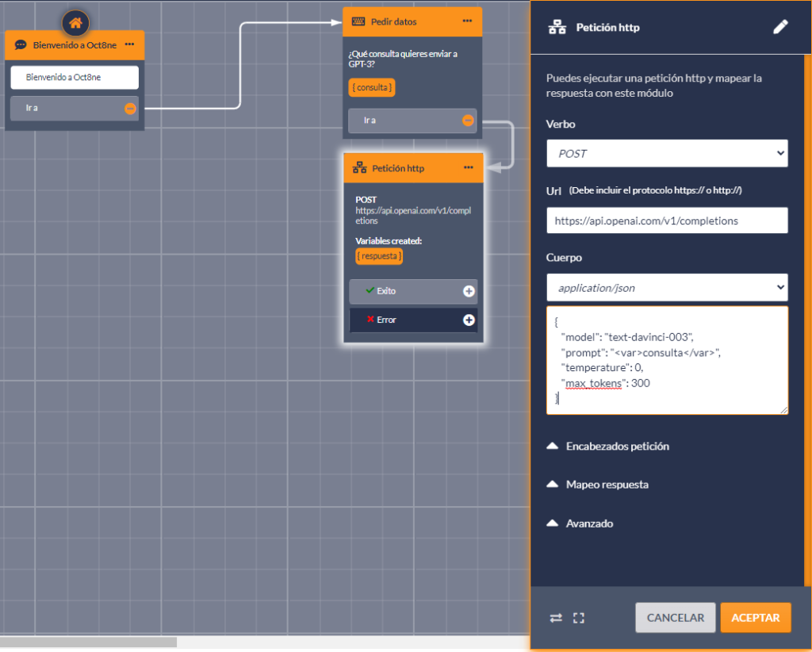Open three-dot menu on Pedir datos node
This screenshot has height=652, width=812.
click(x=468, y=21)
